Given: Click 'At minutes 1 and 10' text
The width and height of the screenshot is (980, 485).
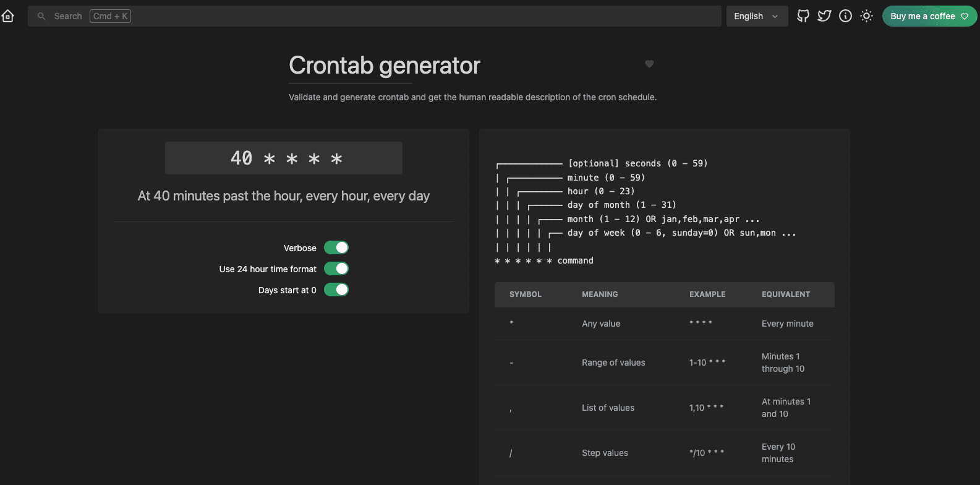Looking at the screenshot, I should (x=786, y=408).
